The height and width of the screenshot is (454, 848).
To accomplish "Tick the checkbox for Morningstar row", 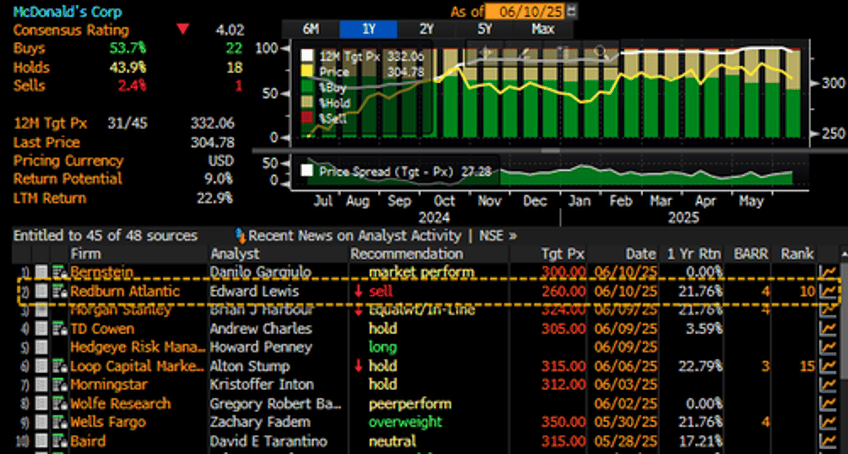I will [x=42, y=385].
